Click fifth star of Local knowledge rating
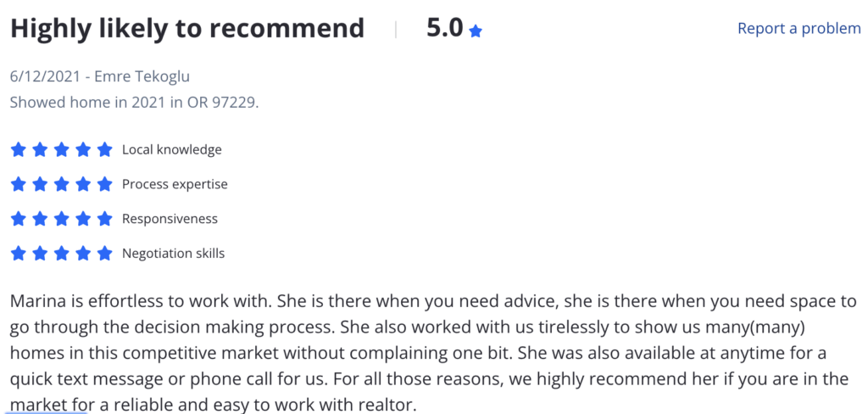The width and height of the screenshot is (868, 414). 104,149
